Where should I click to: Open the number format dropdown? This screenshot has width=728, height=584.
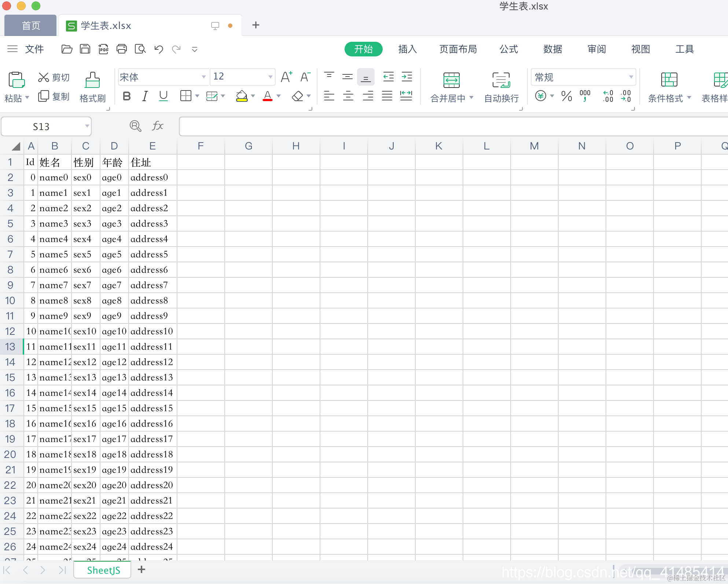coord(631,77)
